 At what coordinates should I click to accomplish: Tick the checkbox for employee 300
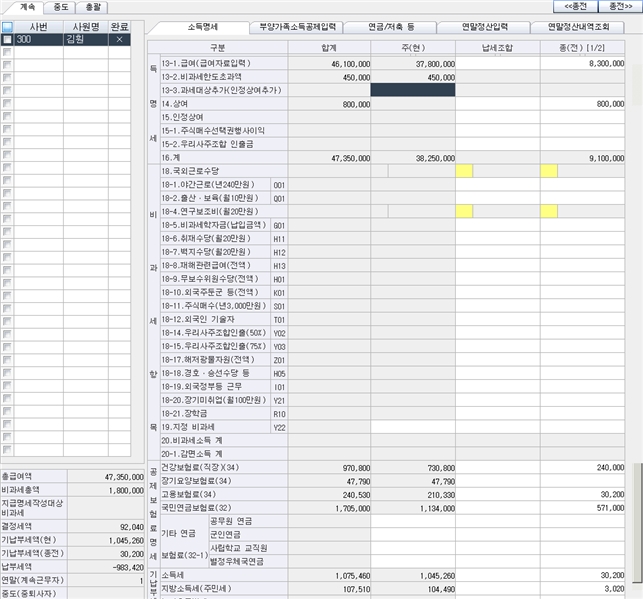pos(8,40)
